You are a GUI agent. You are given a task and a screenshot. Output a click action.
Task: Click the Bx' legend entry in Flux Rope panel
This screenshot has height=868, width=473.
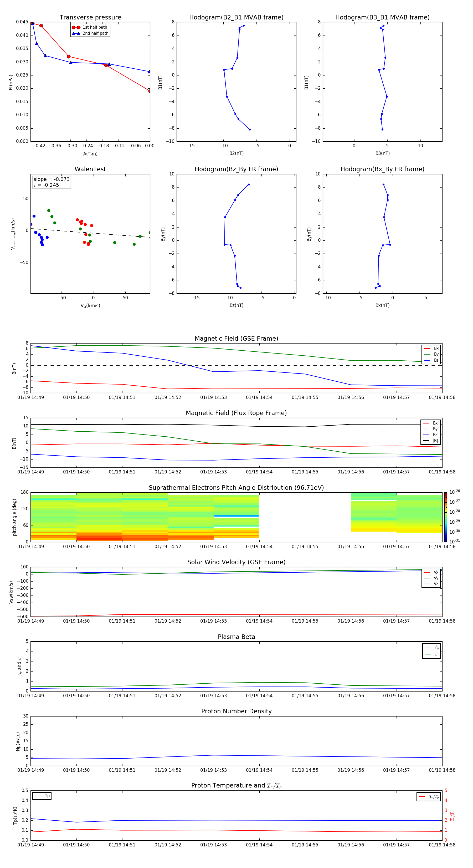431,423
